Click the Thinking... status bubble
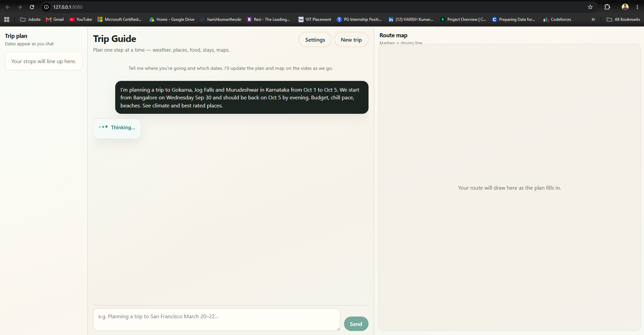This screenshot has width=644, height=335. coord(117,129)
